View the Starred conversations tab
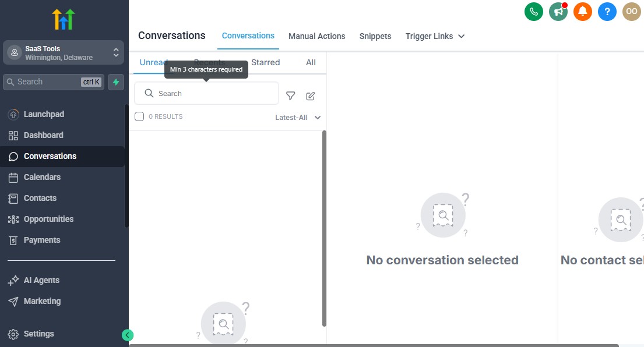The height and width of the screenshot is (347, 644). coord(266,62)
